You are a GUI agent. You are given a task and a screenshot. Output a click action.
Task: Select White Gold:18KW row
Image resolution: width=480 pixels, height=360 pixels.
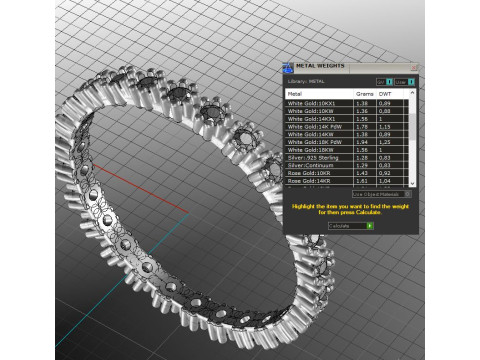coord(347,150)
